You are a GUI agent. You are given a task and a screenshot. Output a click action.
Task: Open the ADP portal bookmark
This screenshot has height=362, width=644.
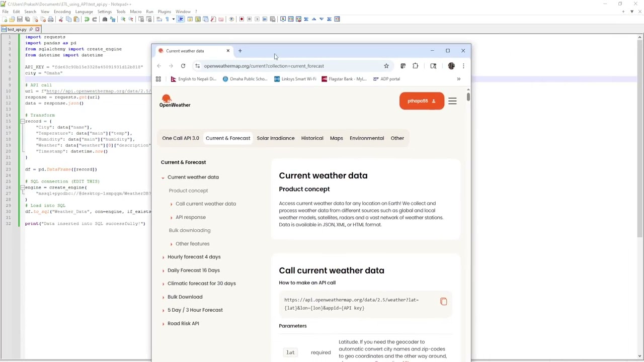click(x=387, y=79)
